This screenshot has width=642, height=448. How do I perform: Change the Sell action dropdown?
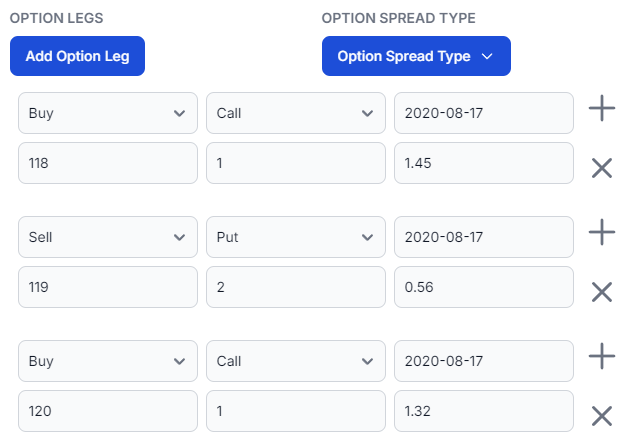[108, 237]
